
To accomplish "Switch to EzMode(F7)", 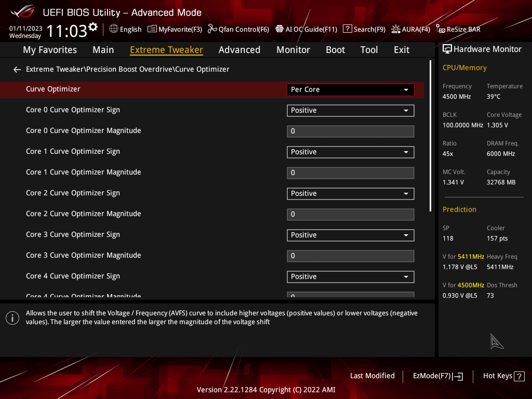I will click(x=437, y=376).
